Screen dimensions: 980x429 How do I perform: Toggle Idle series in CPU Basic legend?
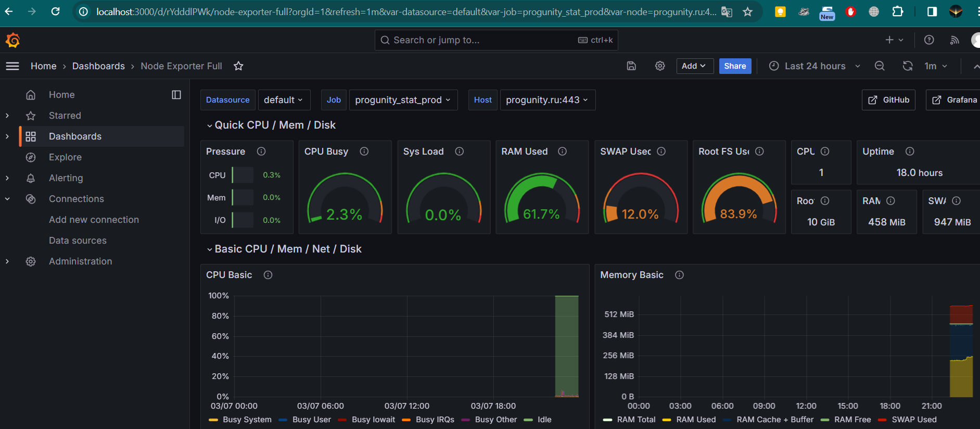pos(544,420)
